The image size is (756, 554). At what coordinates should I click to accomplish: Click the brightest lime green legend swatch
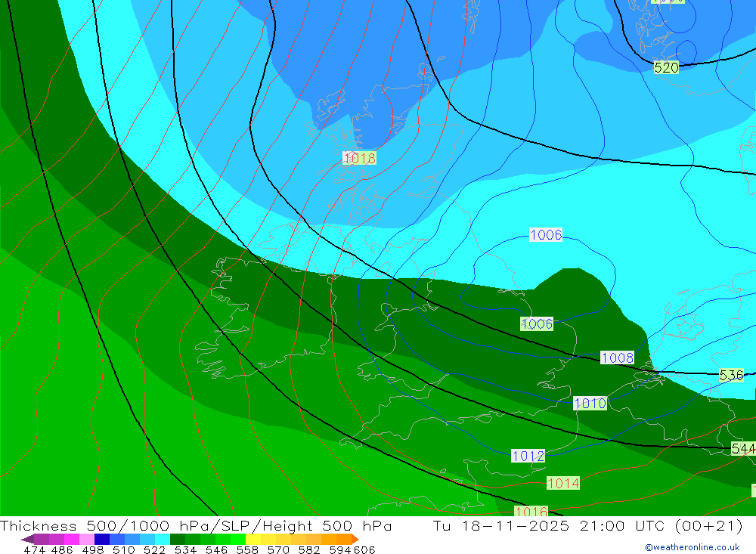[238, 539]
